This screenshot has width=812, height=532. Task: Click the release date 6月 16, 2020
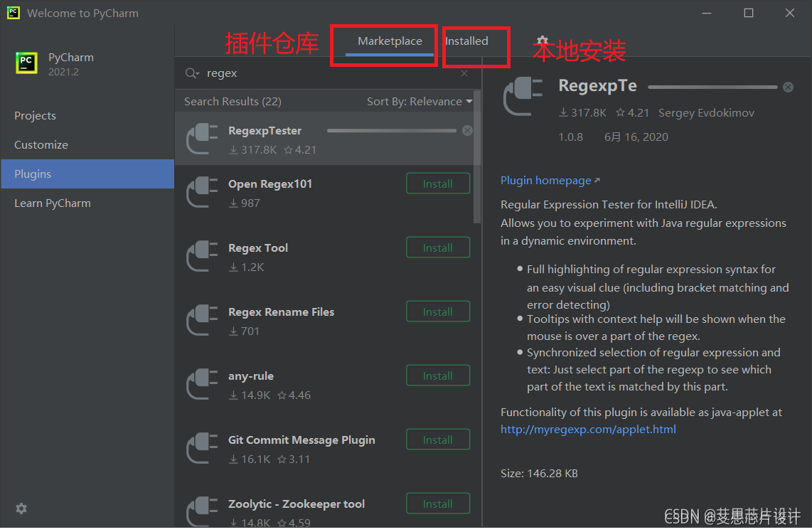(636, 137)
